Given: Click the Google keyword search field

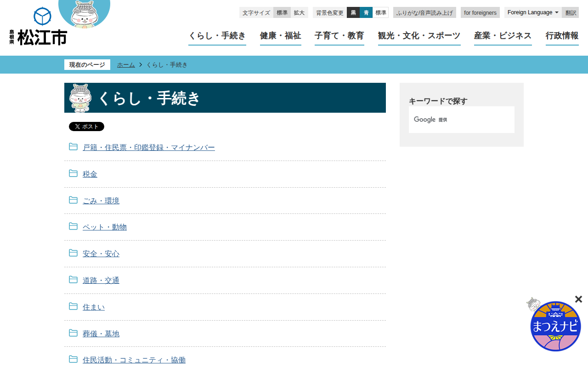Looking at the screenshot, I should pyautogui.click(x=462, y=120).
